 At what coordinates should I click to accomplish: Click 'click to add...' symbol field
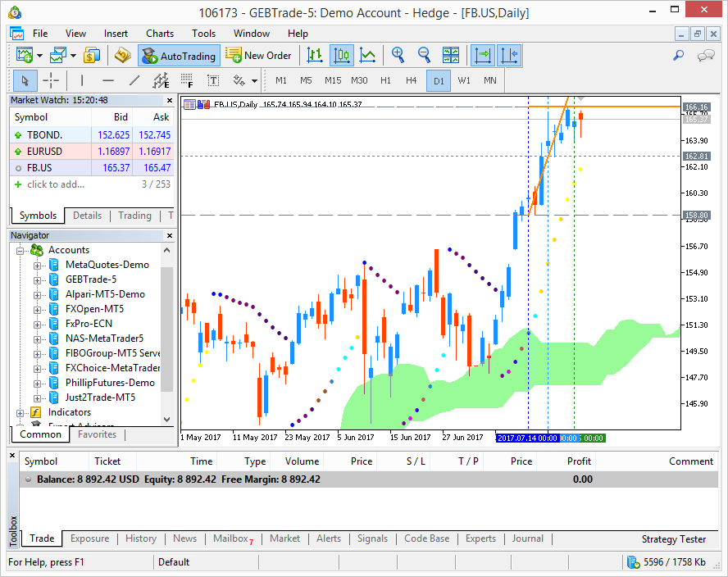point(56,184)
